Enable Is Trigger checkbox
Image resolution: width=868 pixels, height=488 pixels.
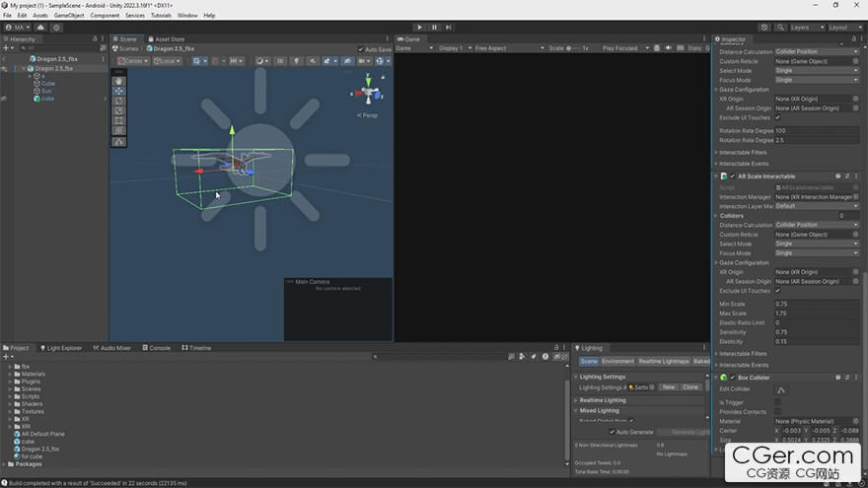(778, 402)
